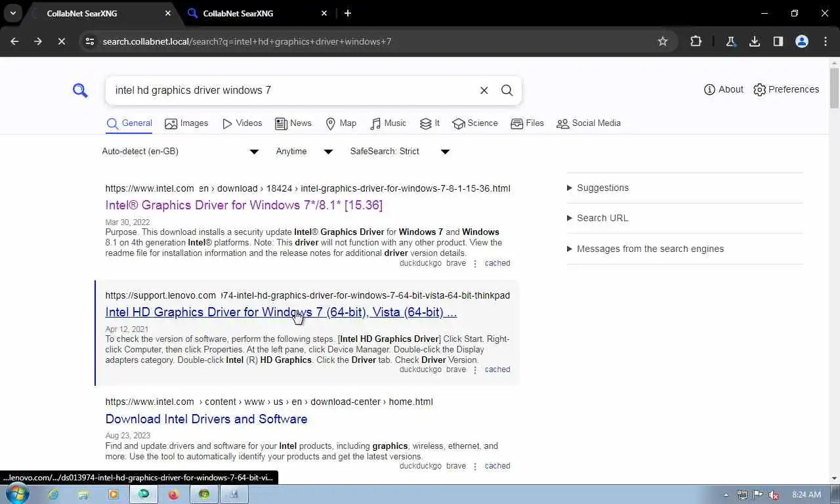Select the General search tab
This screenshot has width=840, height=504.
(129, 123)
